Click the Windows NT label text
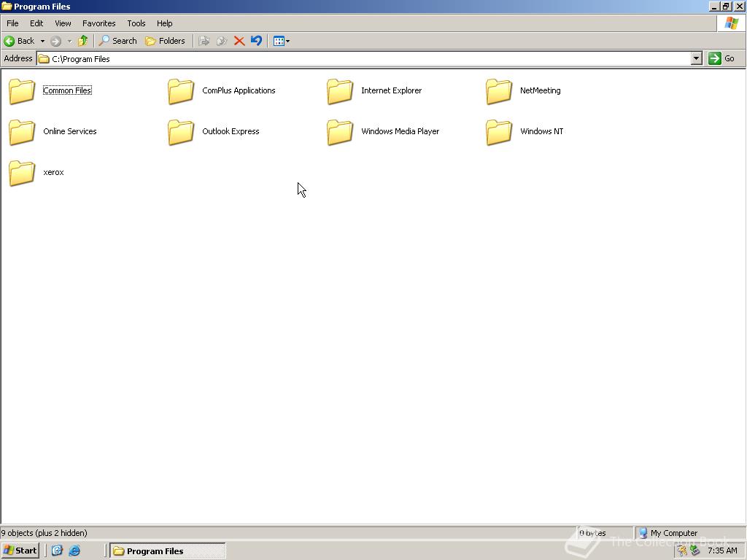This screenshot has height=560, width=747. tap(542, 131)
